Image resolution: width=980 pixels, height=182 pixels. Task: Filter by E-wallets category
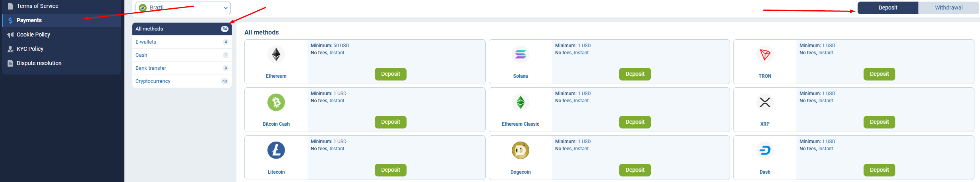[182, 42]
